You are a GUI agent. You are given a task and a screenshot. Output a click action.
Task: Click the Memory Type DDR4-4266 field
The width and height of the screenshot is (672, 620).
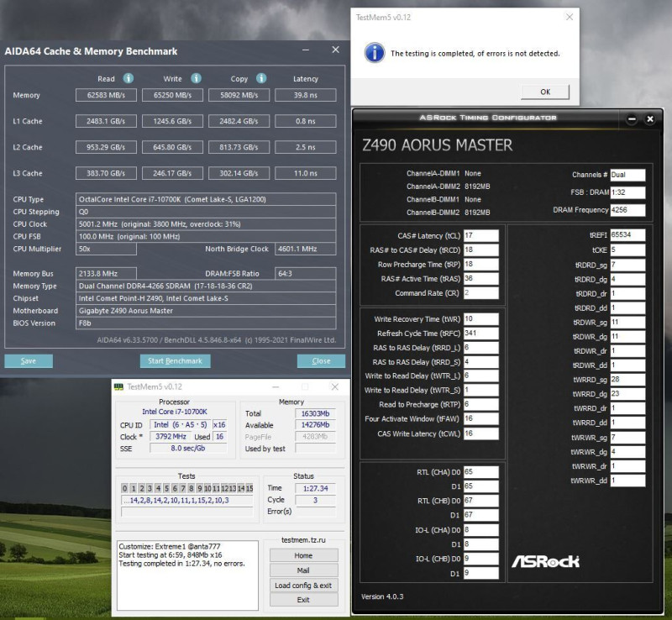[206, 286]
